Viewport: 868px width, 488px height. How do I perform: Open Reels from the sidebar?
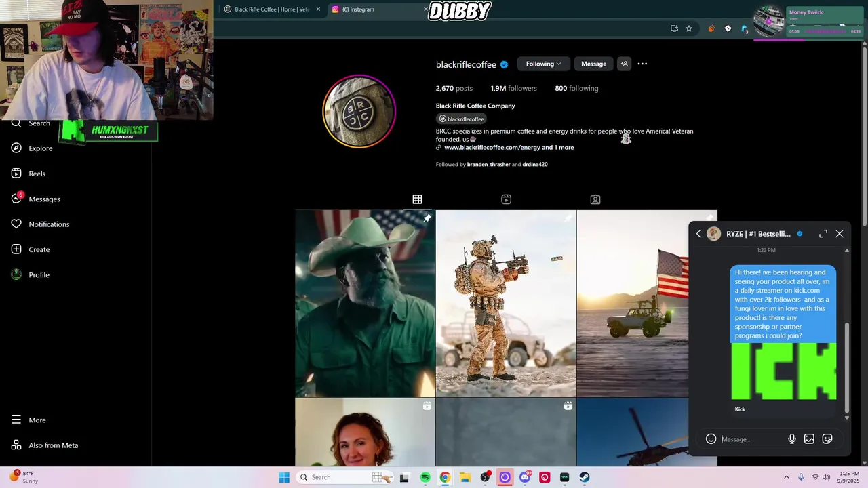(28, 174)
